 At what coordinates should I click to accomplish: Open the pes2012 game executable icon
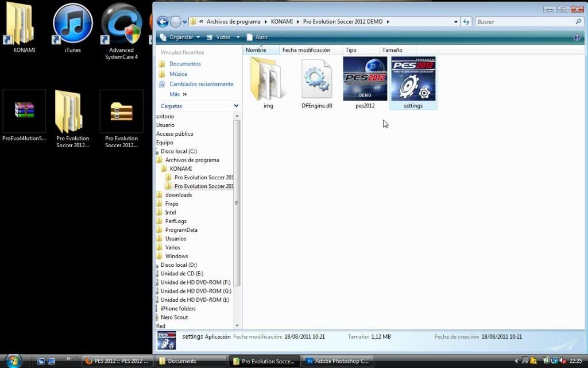coord(365,79)
